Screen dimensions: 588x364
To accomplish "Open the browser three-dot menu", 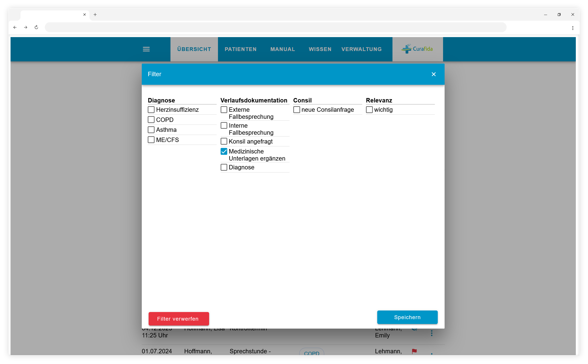I will [573, 28].
